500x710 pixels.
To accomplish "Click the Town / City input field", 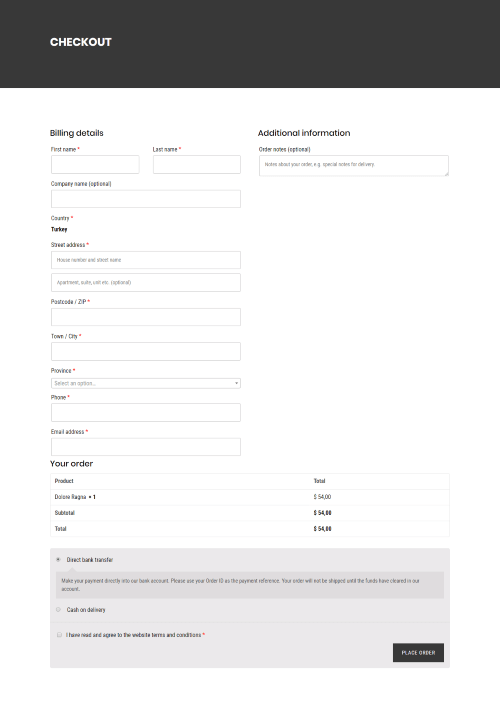I will 146,351.
